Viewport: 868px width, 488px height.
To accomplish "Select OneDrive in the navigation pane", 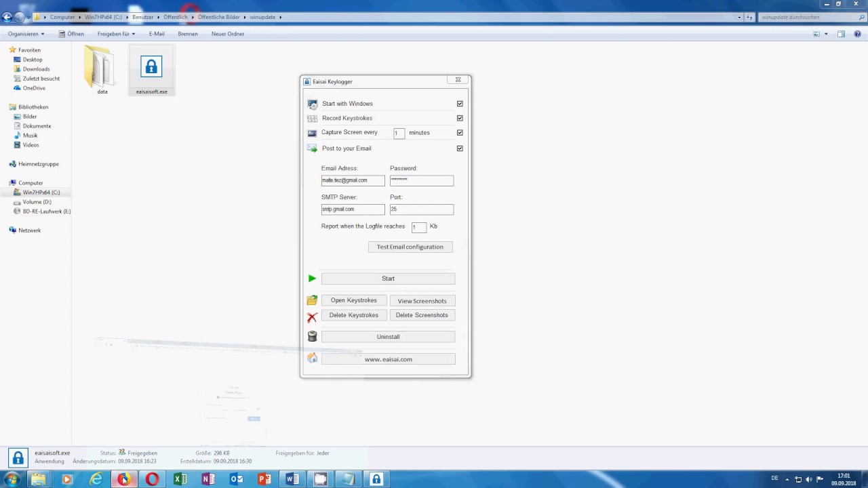I will 34,88.
